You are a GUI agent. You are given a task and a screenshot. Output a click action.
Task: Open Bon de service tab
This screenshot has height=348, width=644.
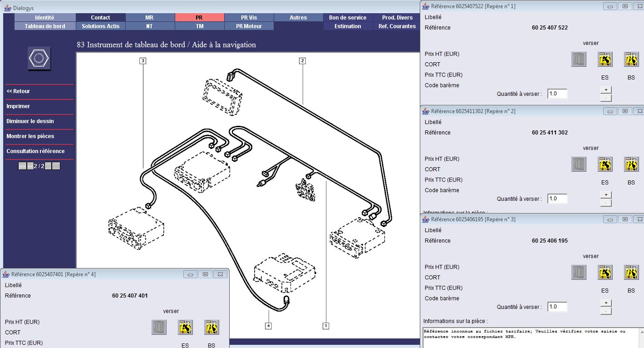pyautogui.click(x=348, y=17)
